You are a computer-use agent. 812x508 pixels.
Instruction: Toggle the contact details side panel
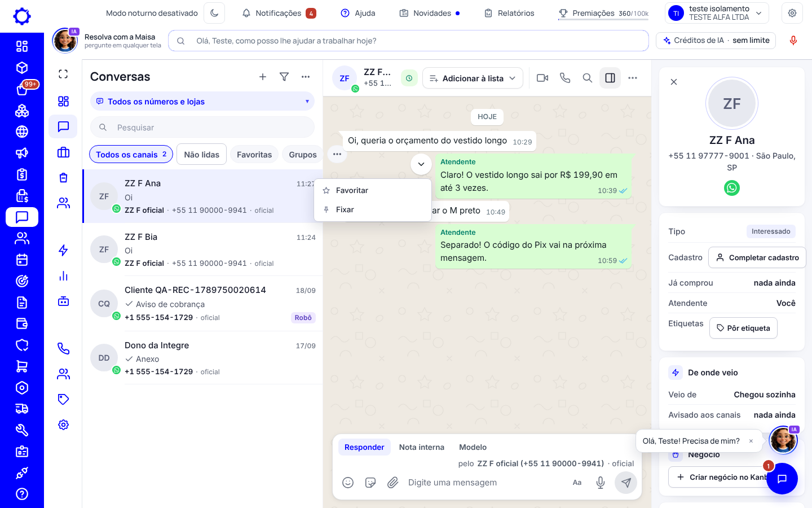pos(610,78)
